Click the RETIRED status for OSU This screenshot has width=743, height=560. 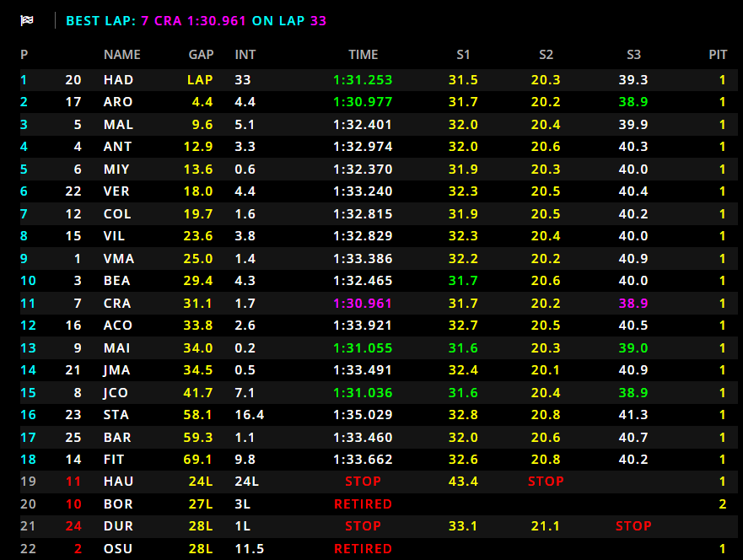[x=363, y=548]
